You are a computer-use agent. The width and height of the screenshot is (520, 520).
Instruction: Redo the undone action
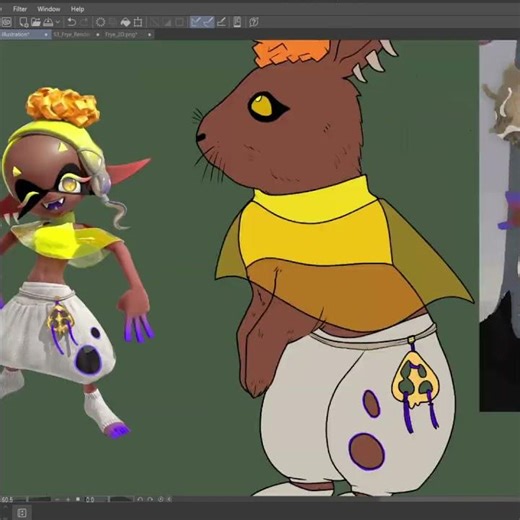pyautogui.click(x=84, y=22)
